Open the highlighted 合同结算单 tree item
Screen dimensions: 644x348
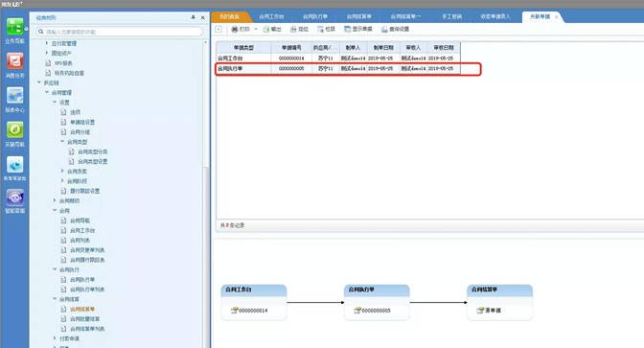[82, 310]
